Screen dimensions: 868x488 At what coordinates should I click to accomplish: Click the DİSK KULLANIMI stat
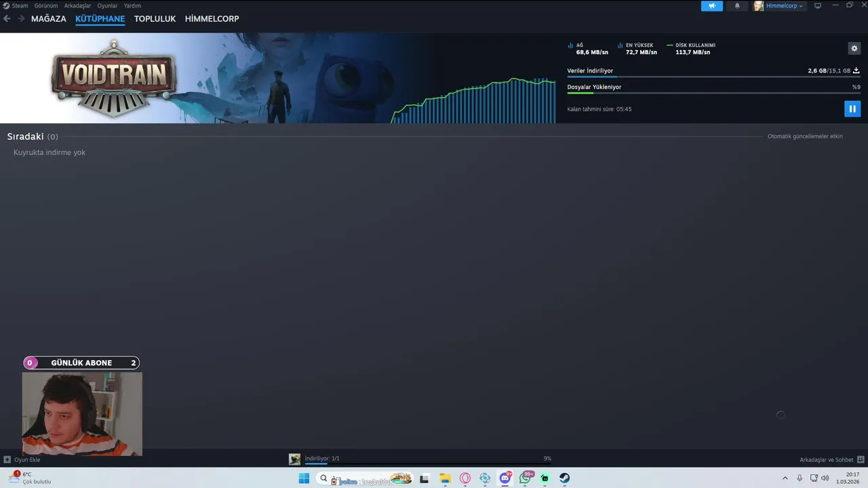[x=691, y=49]
